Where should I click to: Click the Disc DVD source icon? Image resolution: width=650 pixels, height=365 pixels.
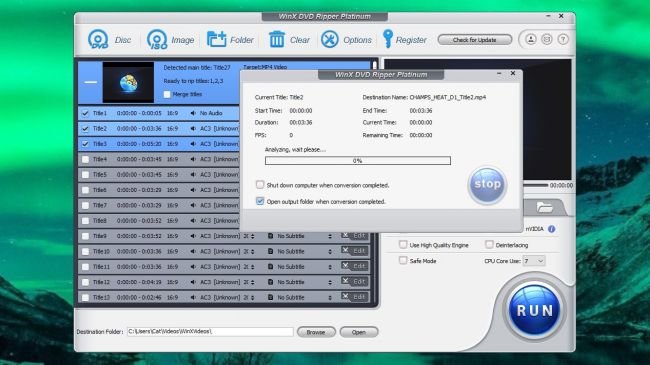(x=98, y=39)
